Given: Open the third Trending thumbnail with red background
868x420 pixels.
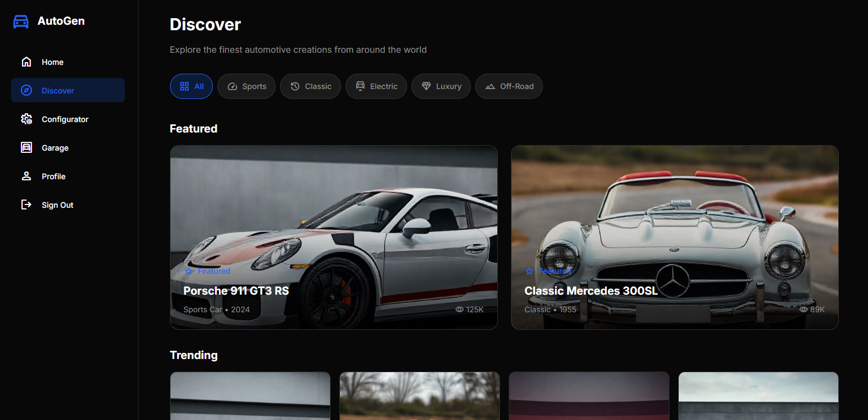Looking at the screenshot, I should [x=589, y=396].
